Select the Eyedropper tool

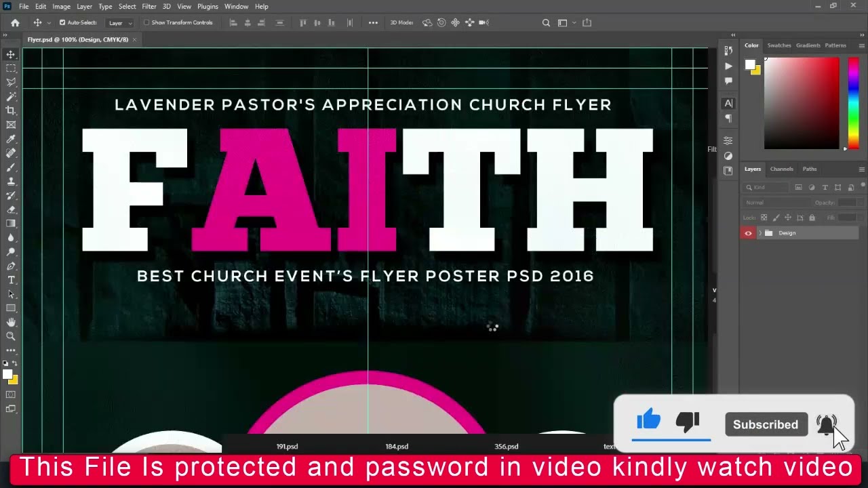pyautogui.click(x=11, y=139)
